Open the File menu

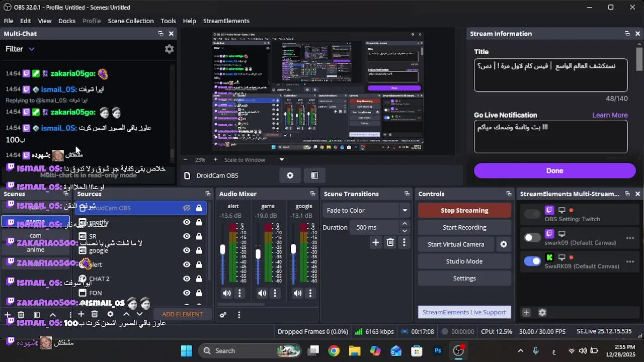click(9, 21)
